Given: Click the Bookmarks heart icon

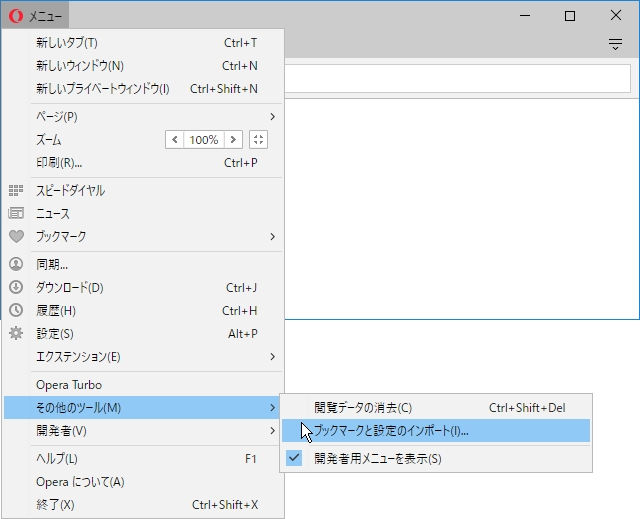Looking at the screenshot, I should (x=16, y=236).
